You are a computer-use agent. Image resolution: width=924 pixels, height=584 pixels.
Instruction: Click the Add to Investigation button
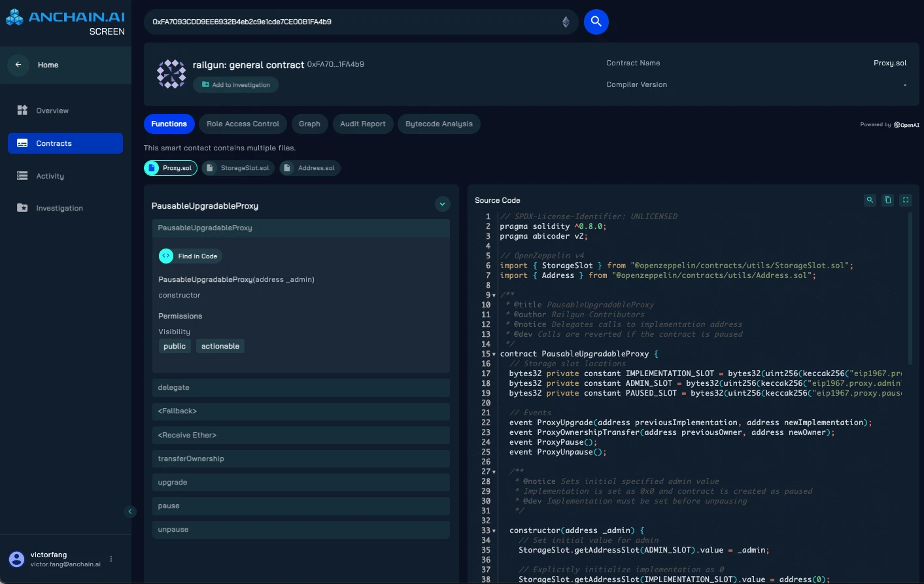(236, 85)
